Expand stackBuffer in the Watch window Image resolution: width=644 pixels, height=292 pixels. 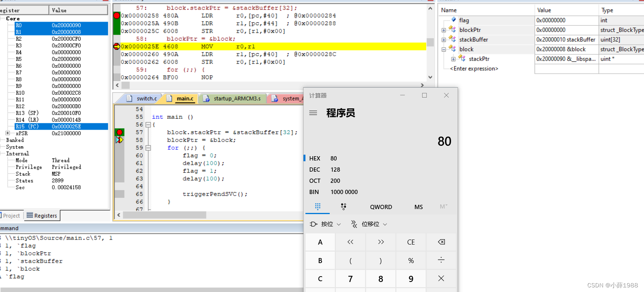coord(444,40)
